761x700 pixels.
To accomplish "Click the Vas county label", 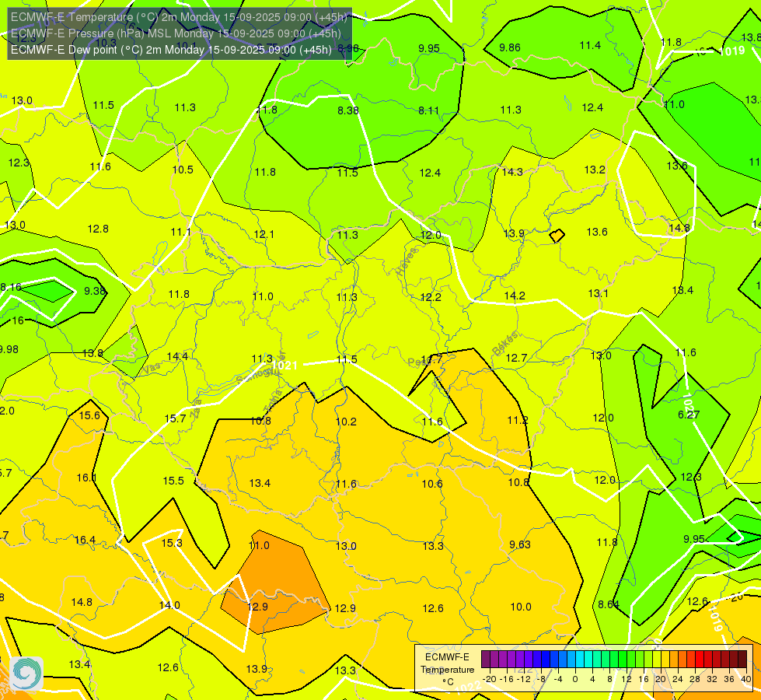I will (x=152, y=368).
